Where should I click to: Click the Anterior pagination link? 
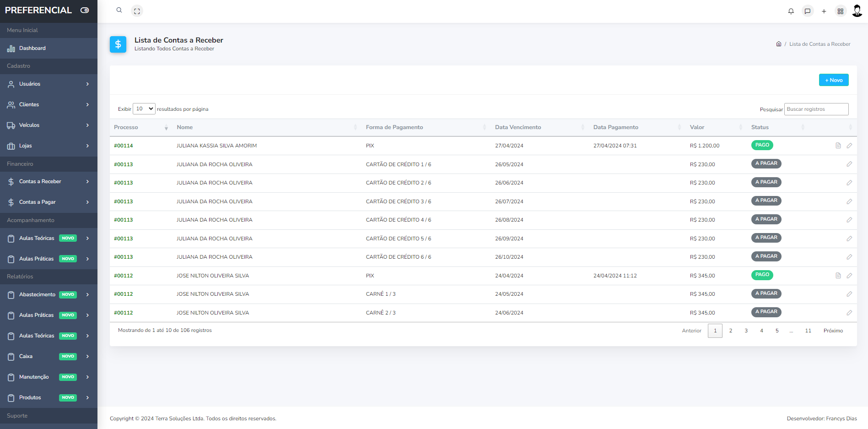click(x=691, y=331)
